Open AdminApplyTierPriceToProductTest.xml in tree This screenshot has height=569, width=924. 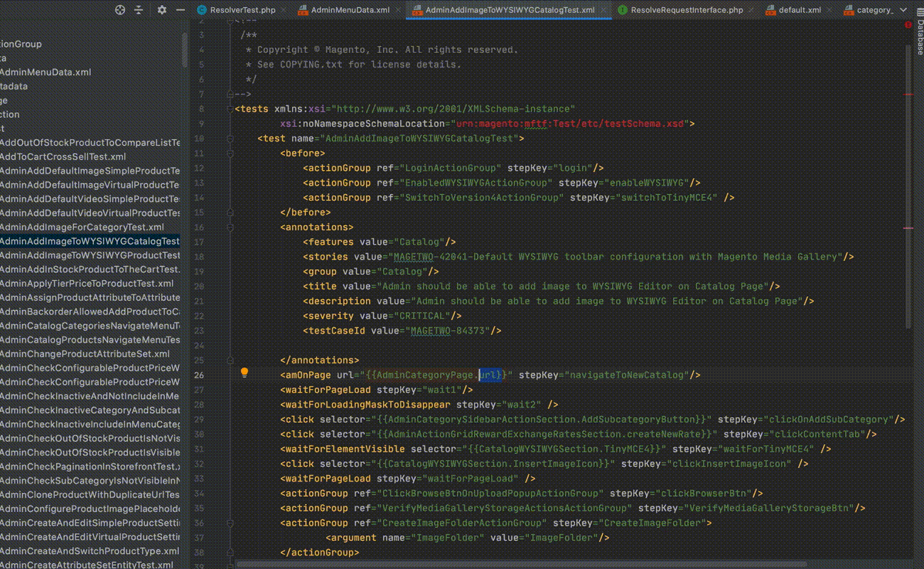click(87, 283)
